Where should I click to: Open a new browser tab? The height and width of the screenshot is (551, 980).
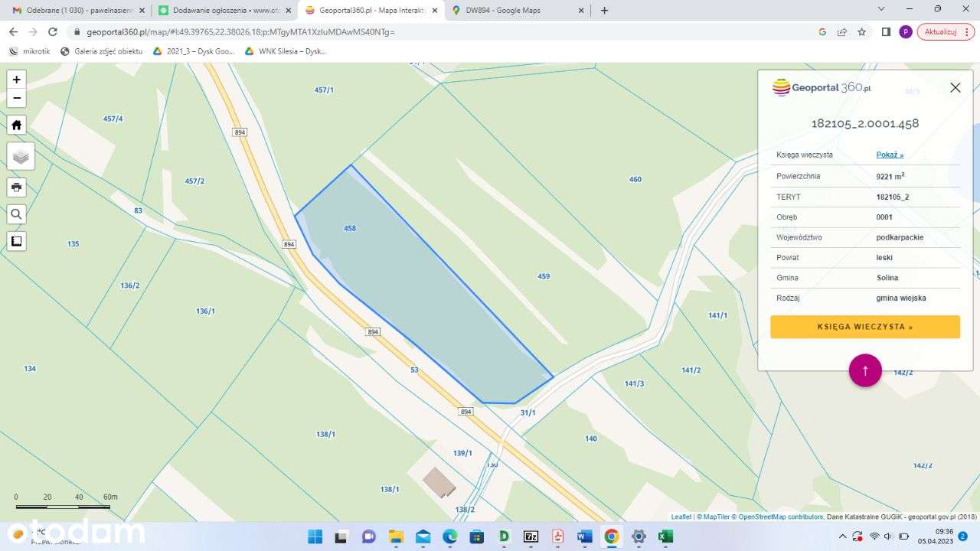(604, 10)
